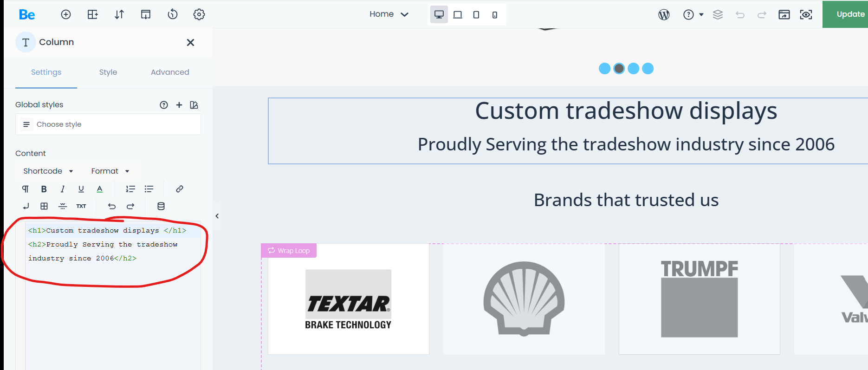Open the WordPress dashboard icon

pos(664,15)
